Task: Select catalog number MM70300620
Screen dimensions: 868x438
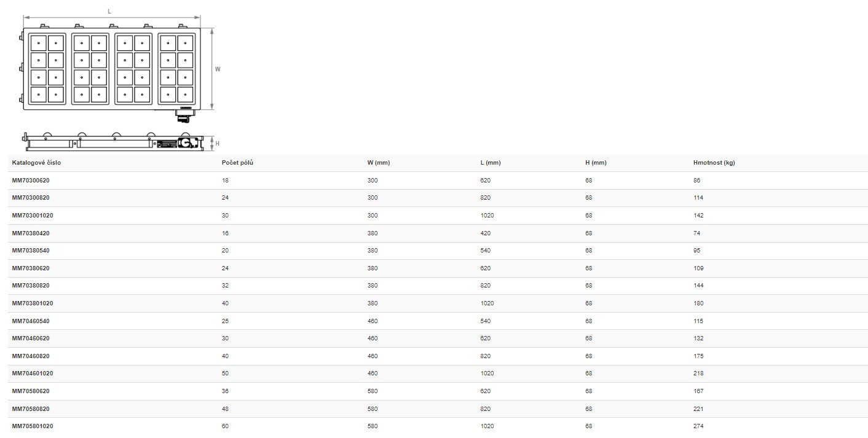Action: [x=31, y=181]
